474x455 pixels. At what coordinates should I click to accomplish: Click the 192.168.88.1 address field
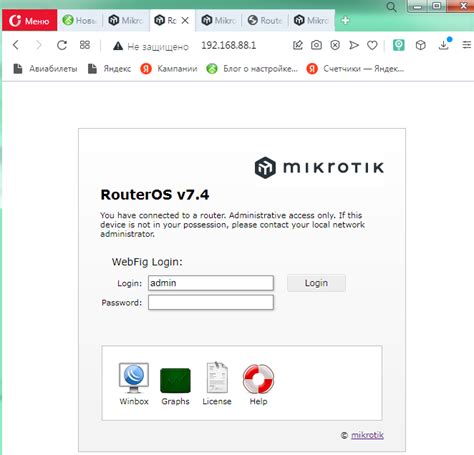[229, 45]
